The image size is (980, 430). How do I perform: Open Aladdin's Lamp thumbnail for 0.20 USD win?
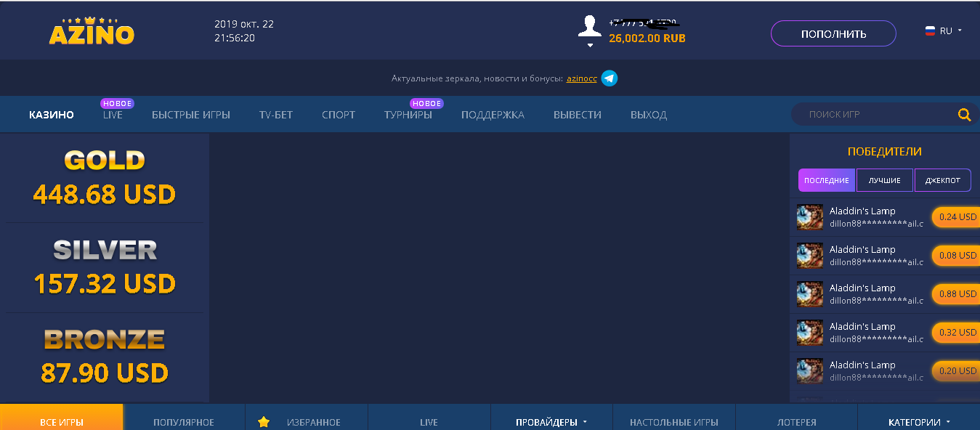pyautogui.click(x=810, y=371)
